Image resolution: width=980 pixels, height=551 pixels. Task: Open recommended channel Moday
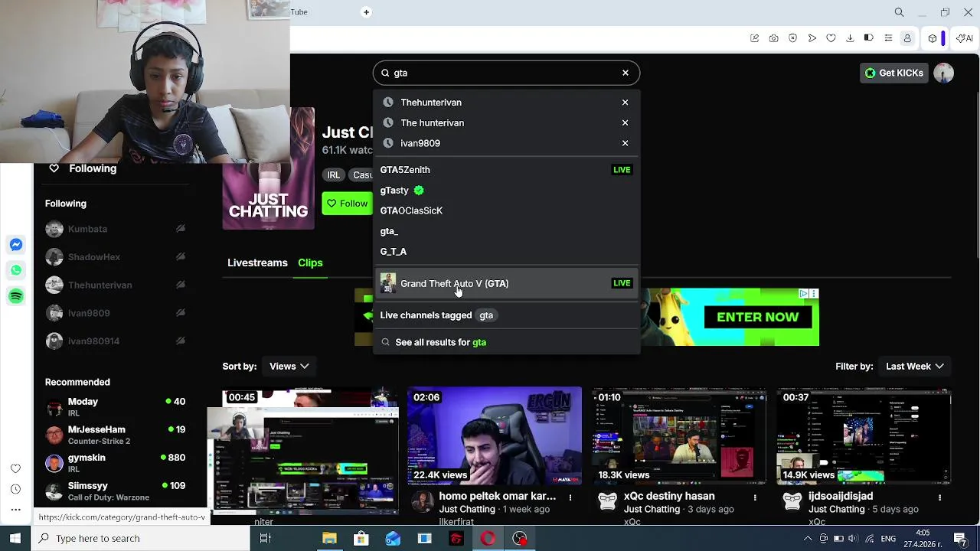[x=115, y=406]
